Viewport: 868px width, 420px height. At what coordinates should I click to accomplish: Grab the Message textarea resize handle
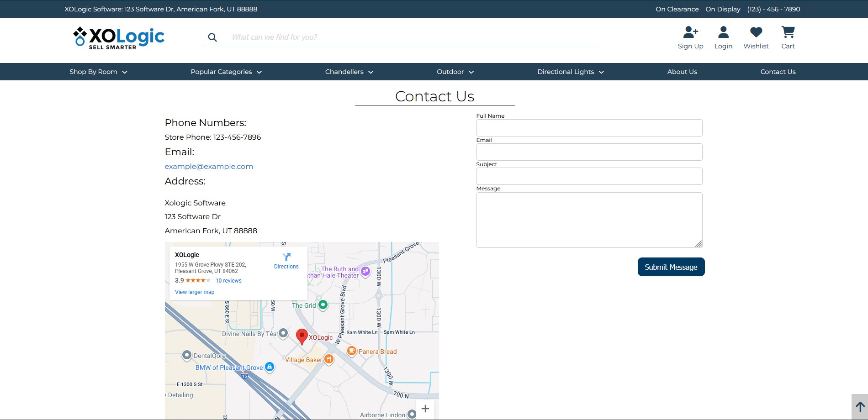click(699, 244)
